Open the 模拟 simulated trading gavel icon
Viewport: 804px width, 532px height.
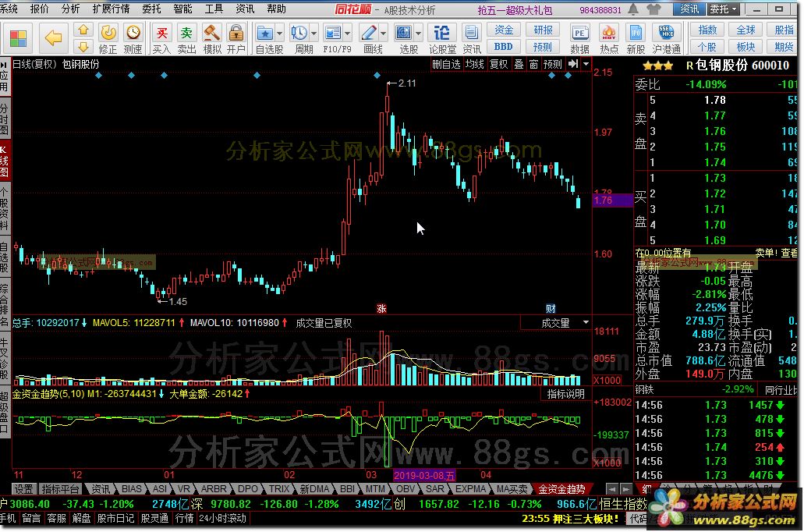point(212,38)
